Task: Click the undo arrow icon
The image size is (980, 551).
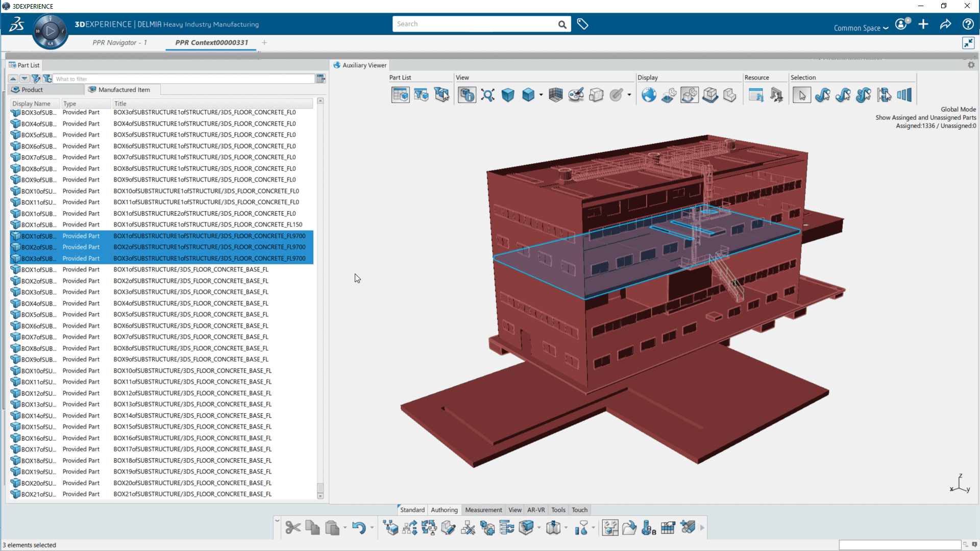Action: click(359, 528)
